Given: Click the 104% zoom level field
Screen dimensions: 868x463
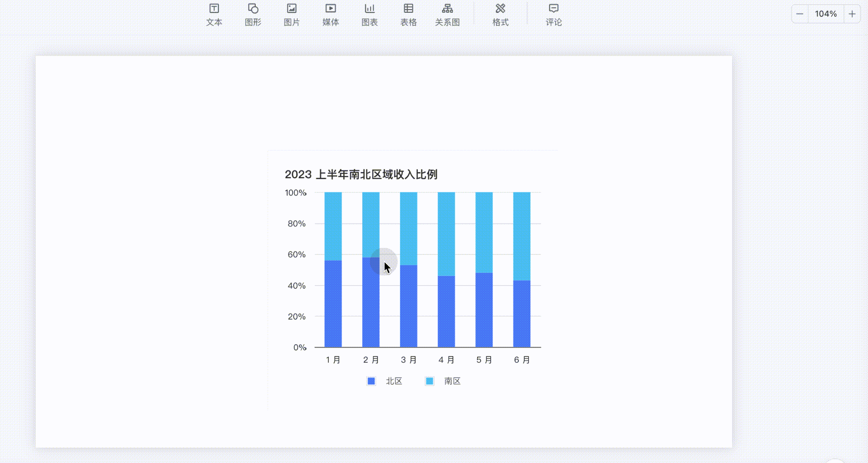Looking at the screenshot, I should coord(825,14).
